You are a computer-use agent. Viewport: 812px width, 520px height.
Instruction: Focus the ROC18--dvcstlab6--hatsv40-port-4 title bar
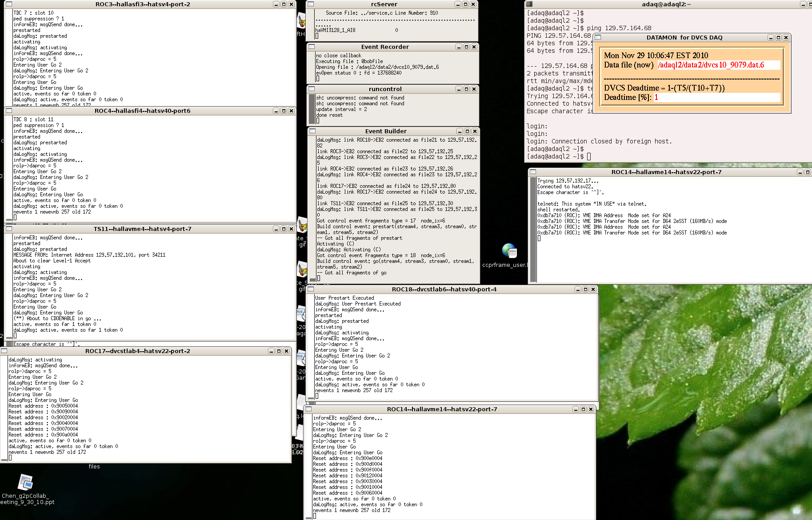tap(444, 289)
